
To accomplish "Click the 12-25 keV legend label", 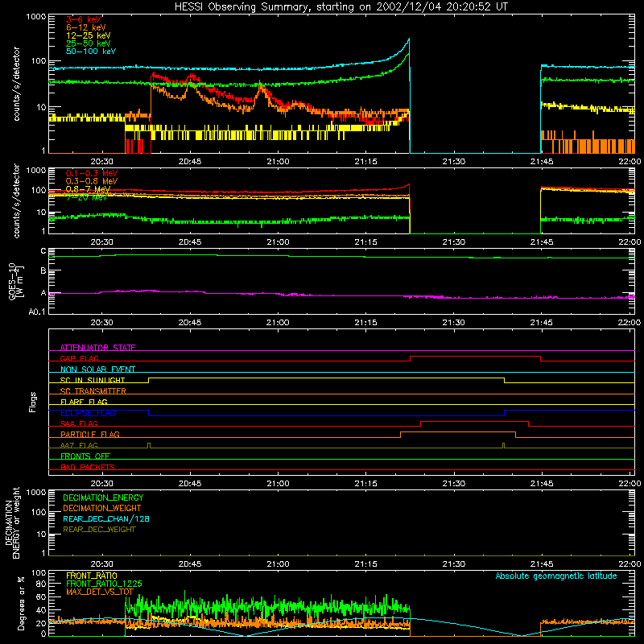I will [x=89, y=35].
